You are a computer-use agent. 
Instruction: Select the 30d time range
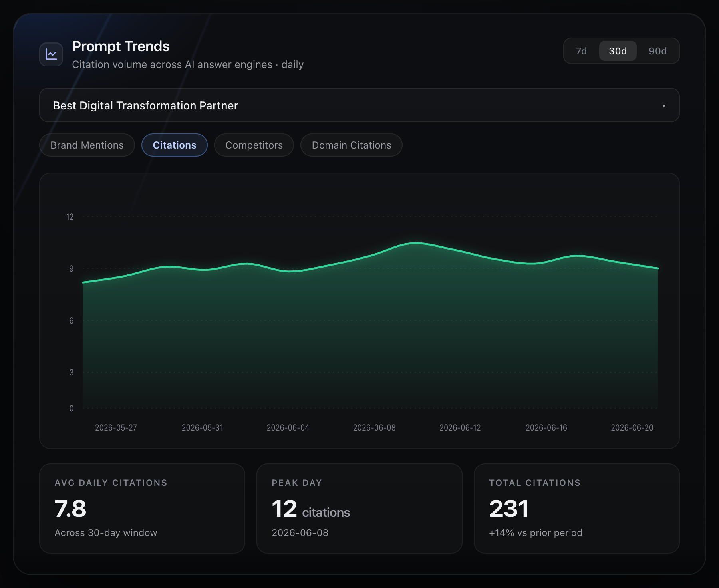click(618, 51)
